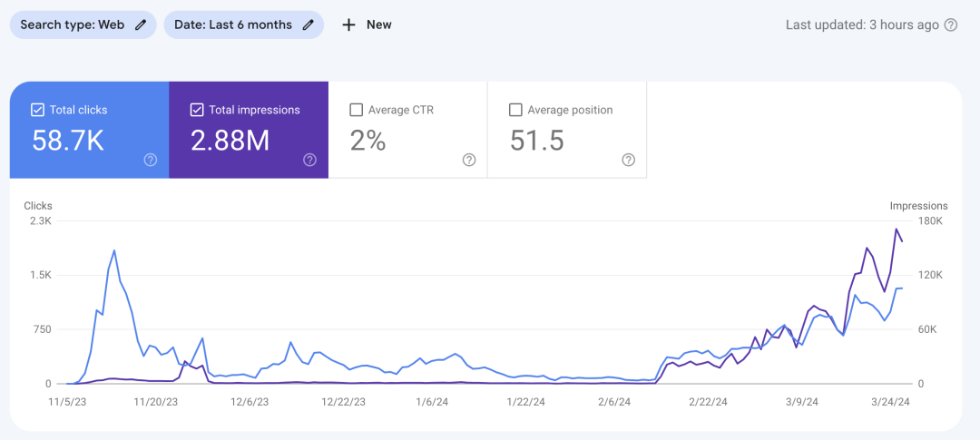Select the 58.7K Total clicks card
The width and height of the screenshot is (980, 440).
pos(89,130)
